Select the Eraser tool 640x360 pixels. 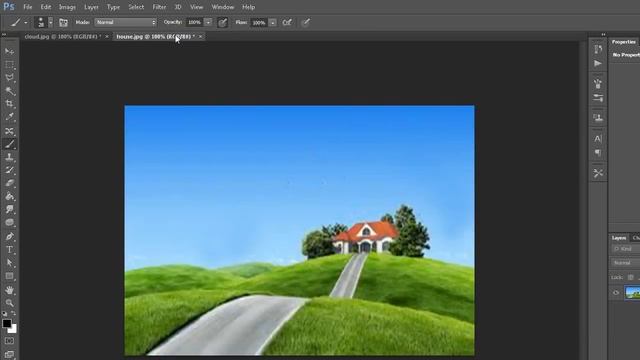[x=9, y=183]
